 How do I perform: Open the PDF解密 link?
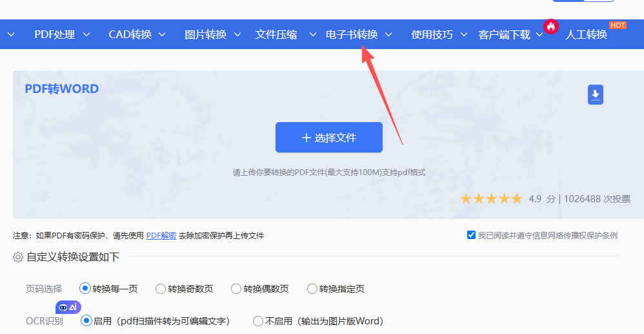point(161,236)
